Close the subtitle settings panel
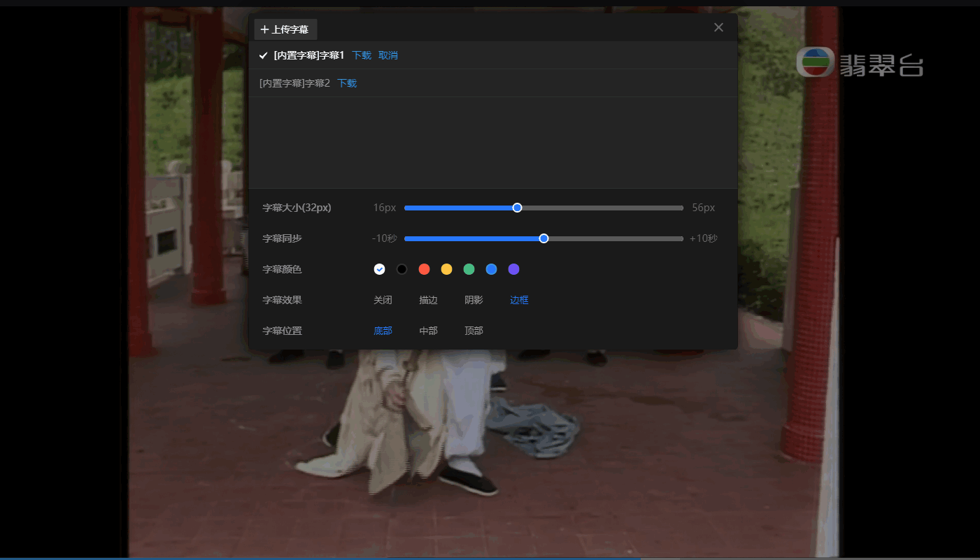Image resolution: width=980 pixels, height=560 pixels. [718, 27]
